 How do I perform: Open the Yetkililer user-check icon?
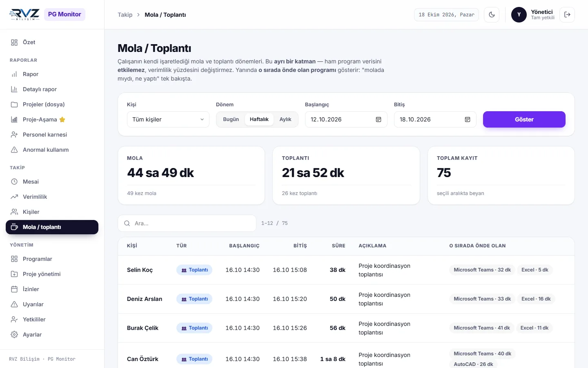(14, 319)
